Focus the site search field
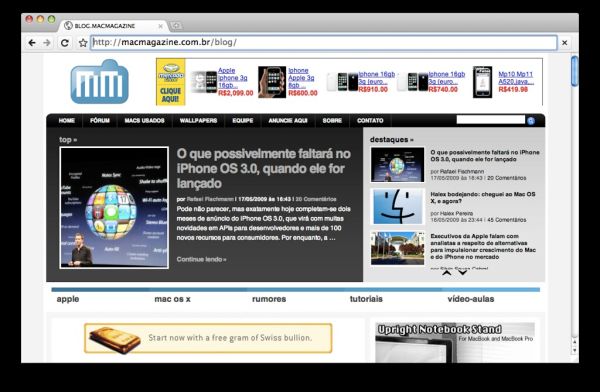 pyautogui.click(x=491, y=120)
